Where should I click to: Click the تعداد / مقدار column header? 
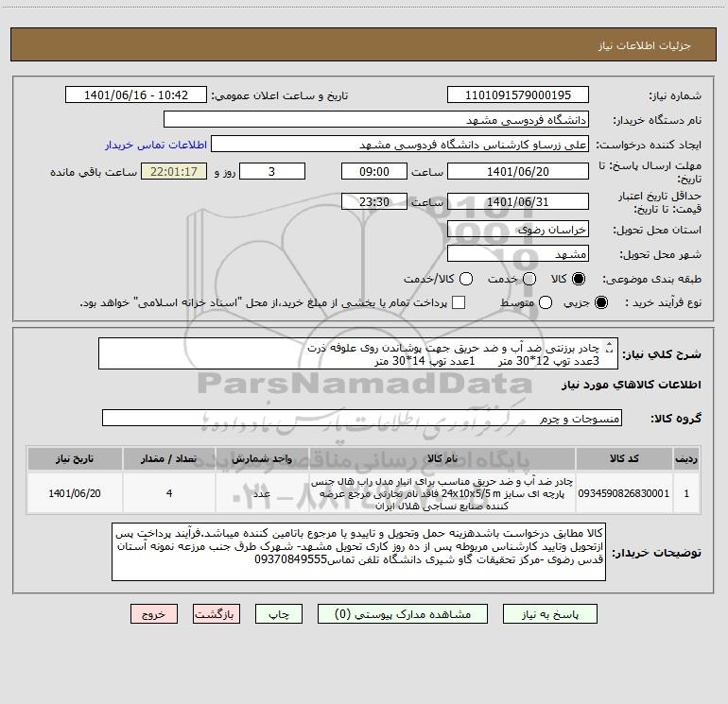[x=169, y=458]
